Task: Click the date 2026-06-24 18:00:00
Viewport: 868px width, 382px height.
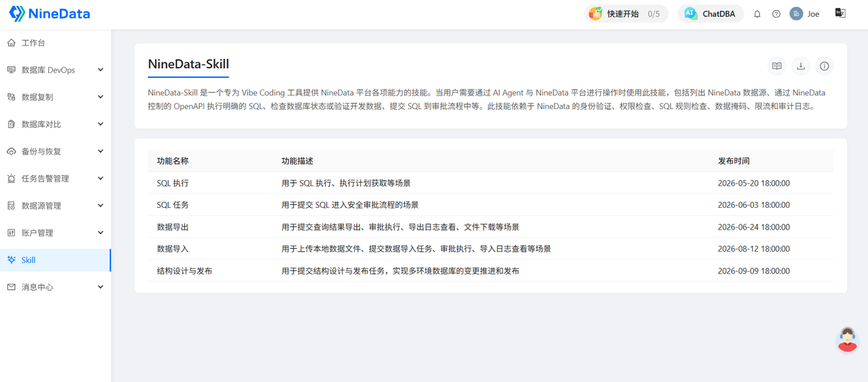Action: 754,227
